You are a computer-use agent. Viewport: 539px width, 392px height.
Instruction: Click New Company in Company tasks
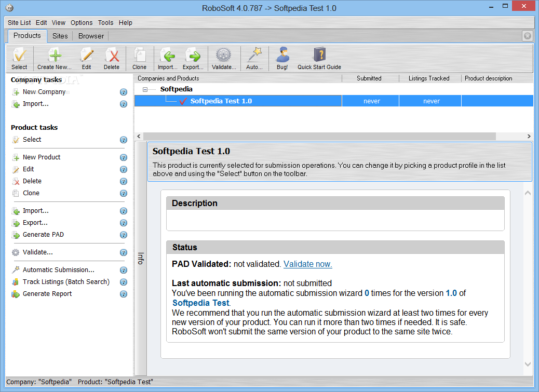[44, 92]
